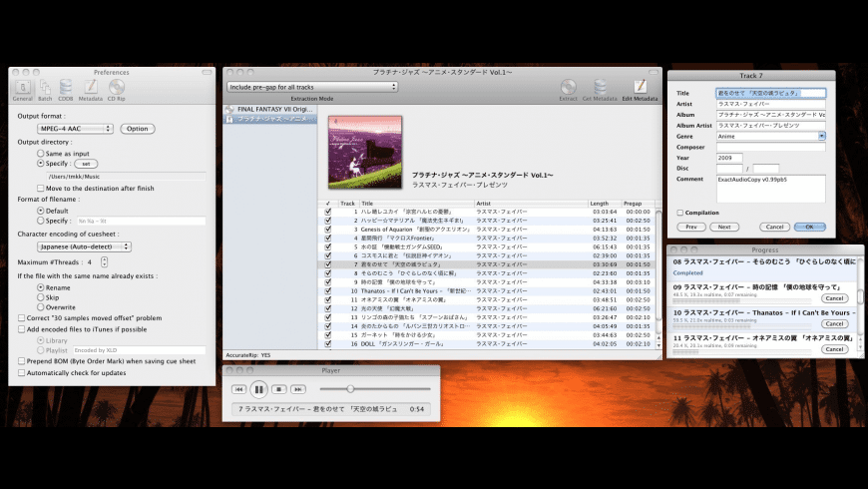The height and width of the screenshot is (489, 868).
Task: Click the Edit Metadata toolbar icon
Action: click(x=640, y=90)
